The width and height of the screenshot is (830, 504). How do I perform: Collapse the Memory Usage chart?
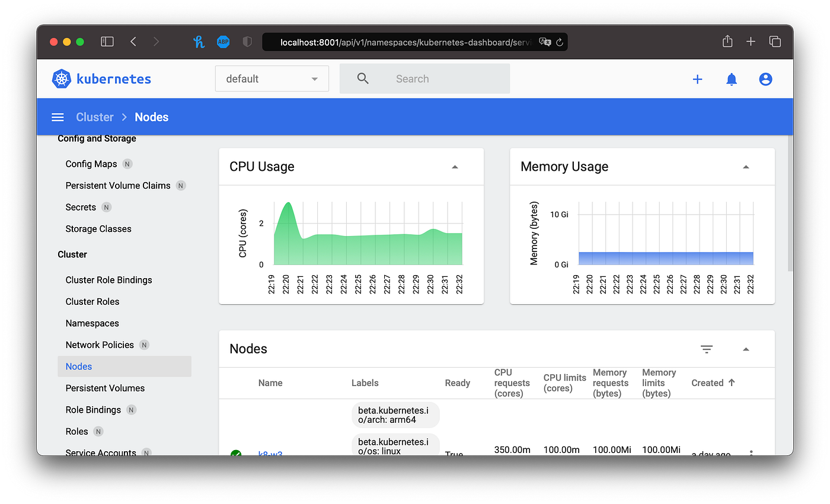pos(746,167)
